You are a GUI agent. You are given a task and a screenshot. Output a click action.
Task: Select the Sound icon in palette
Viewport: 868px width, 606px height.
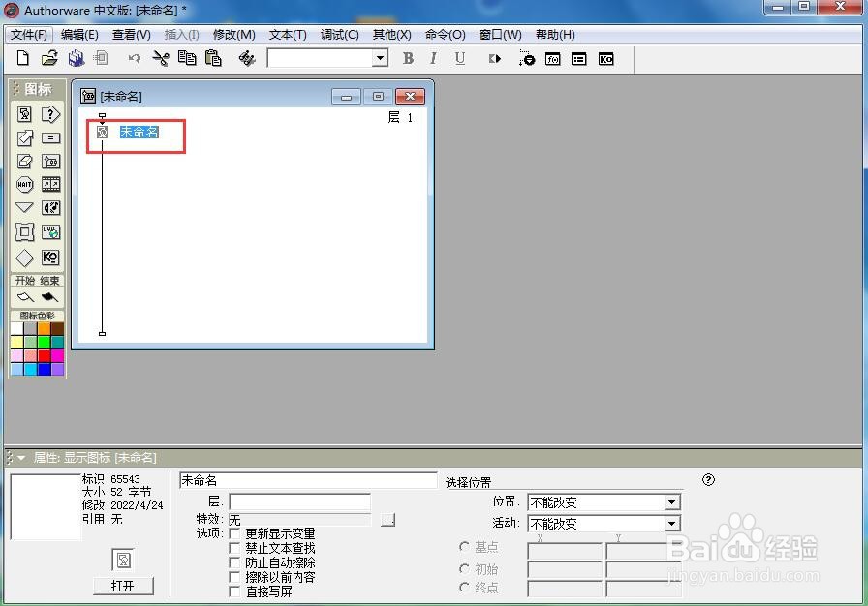tap(50, 207)
